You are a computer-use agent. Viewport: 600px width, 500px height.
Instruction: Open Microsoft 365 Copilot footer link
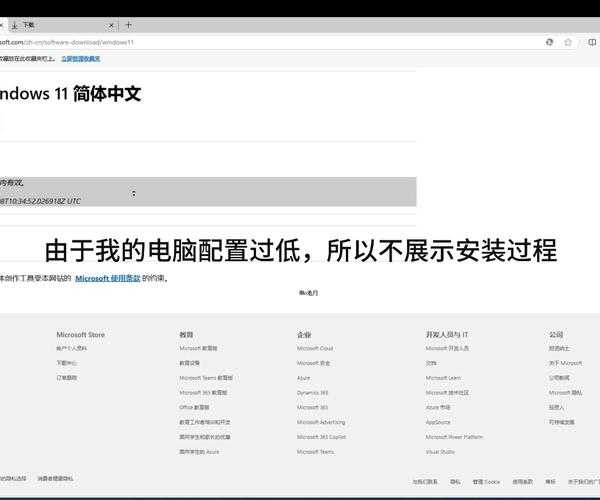[321, 436]
